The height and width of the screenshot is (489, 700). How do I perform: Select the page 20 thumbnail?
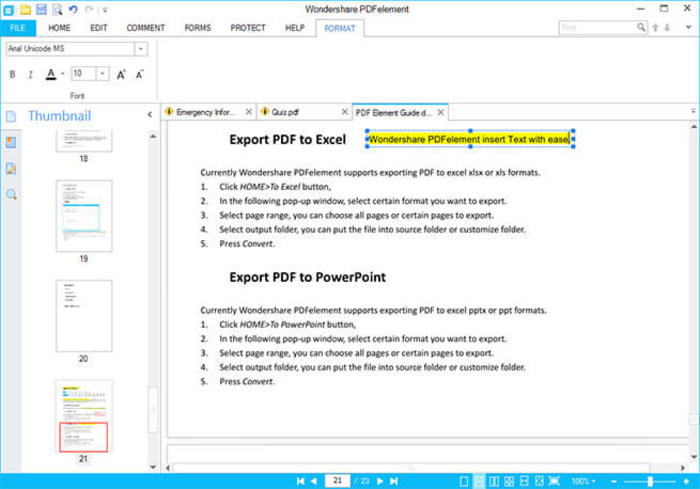(84, 316)
